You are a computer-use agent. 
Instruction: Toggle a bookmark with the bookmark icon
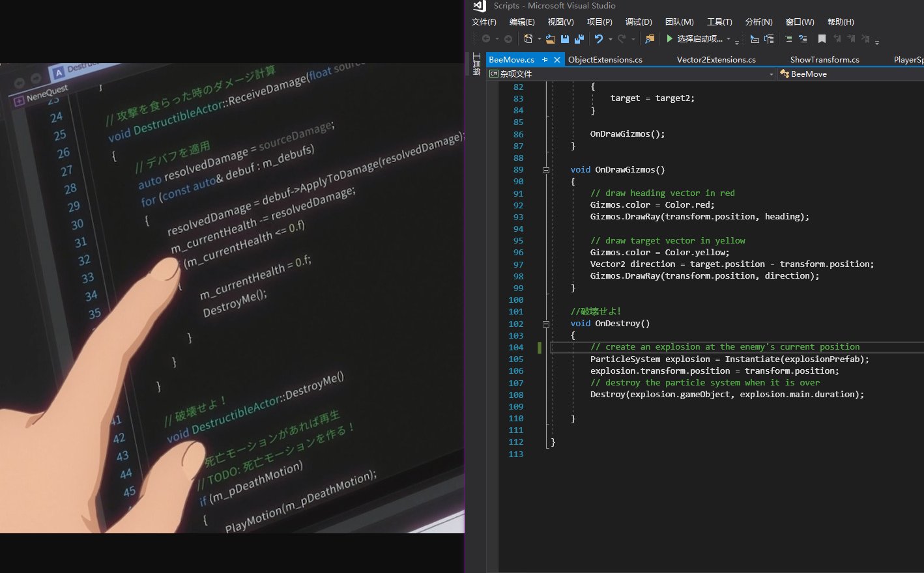(822, 39)
